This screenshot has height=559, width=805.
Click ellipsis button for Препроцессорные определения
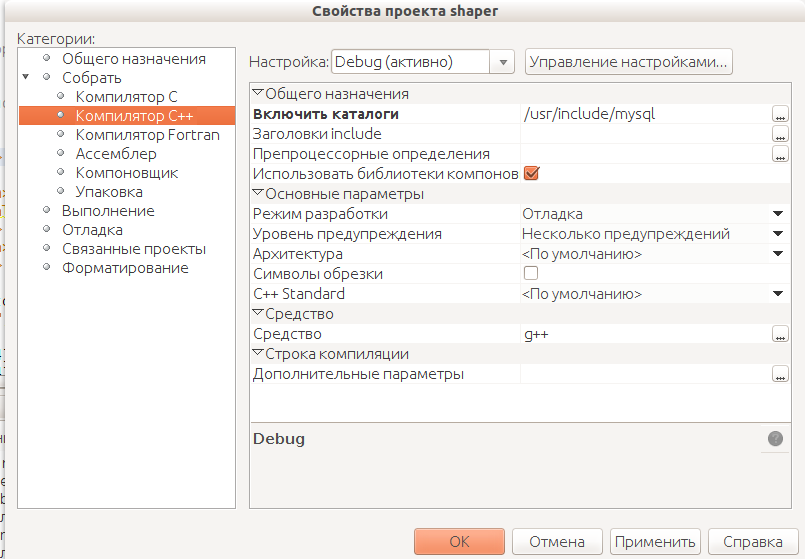[780, 154]
